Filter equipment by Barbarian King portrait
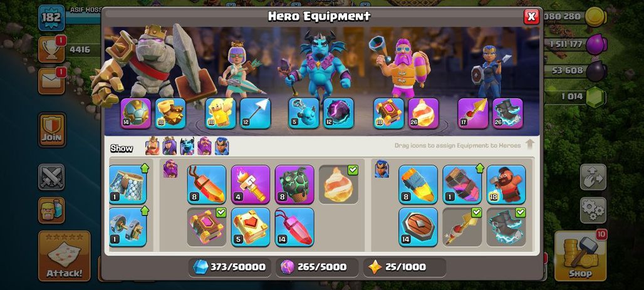Screen dimensions: 644x290 [x=152, y=146]
